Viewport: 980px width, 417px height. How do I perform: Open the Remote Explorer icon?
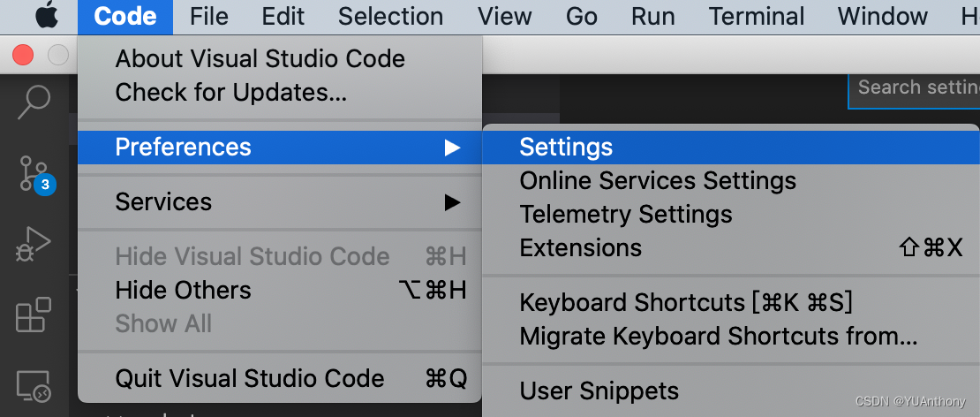click(x=34, y=386)
